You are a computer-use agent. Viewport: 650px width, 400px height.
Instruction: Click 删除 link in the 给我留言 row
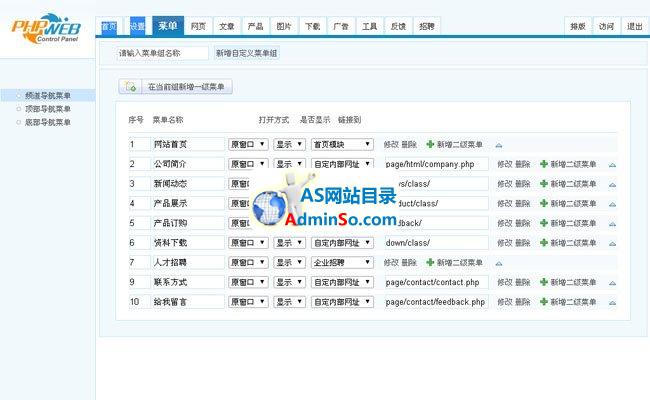[x=523, y=302]
